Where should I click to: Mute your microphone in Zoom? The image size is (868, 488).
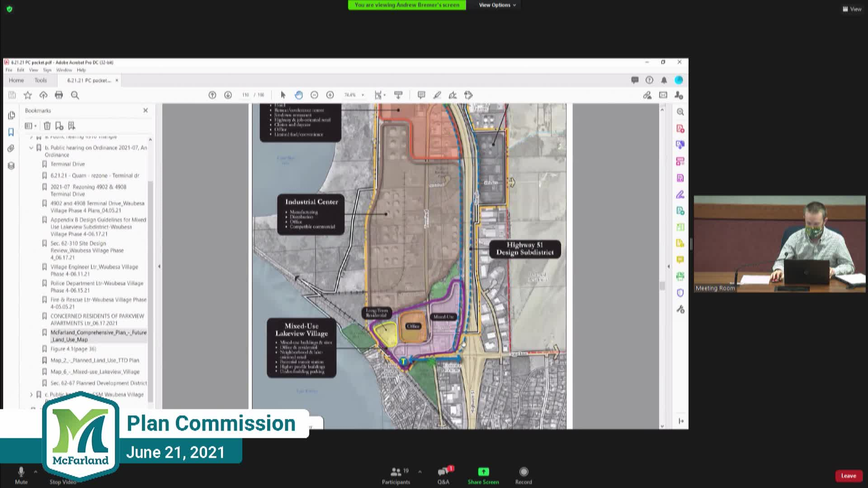pos(20,474)
